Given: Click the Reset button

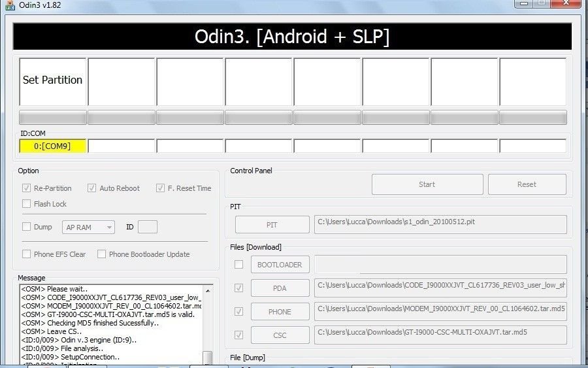Looking at the screenshot, I should tap(527, 184).
